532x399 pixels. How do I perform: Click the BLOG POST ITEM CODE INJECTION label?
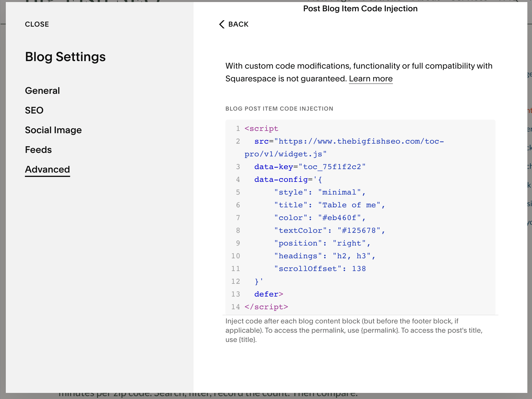click(279, 109)
